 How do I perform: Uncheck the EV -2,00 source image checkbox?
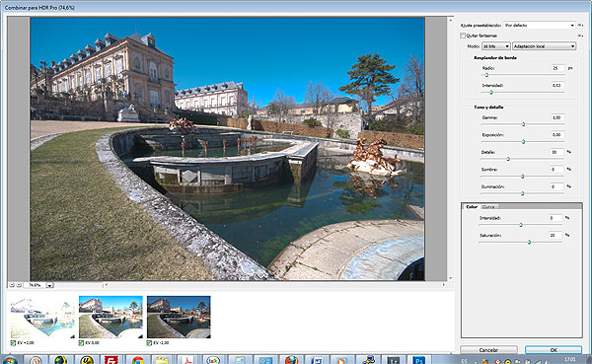click(x=149, y=343)
